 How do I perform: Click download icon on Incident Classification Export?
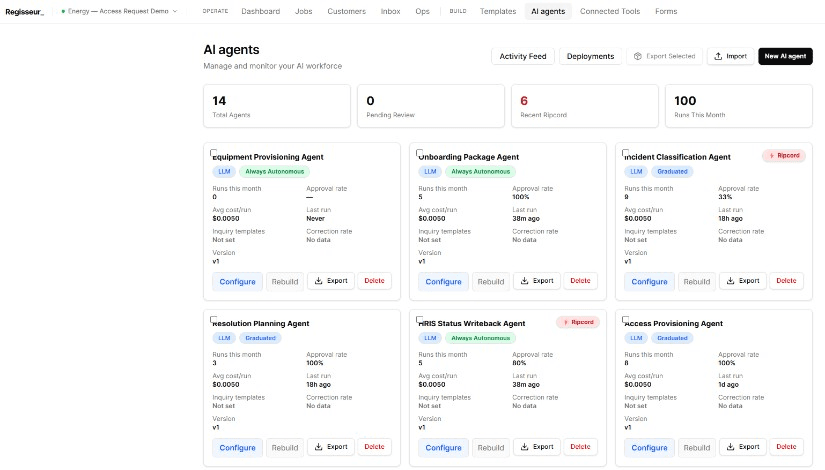730,281
